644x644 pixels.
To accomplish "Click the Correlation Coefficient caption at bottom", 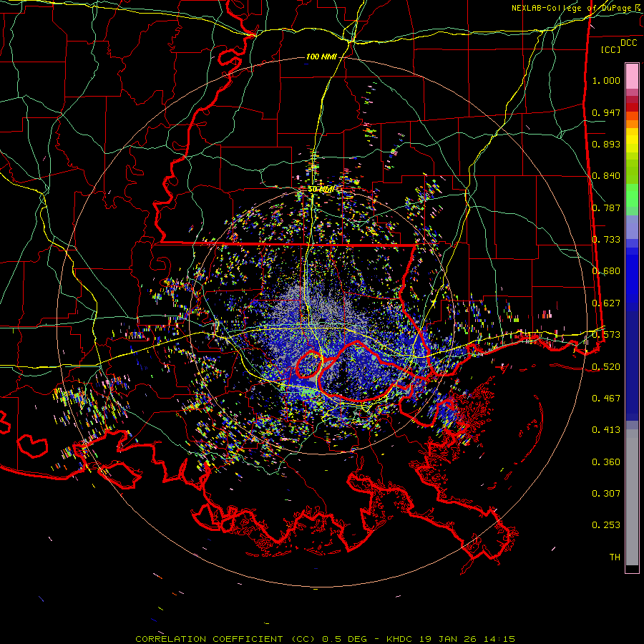I will pyautogui.click(x=325, y=639).
